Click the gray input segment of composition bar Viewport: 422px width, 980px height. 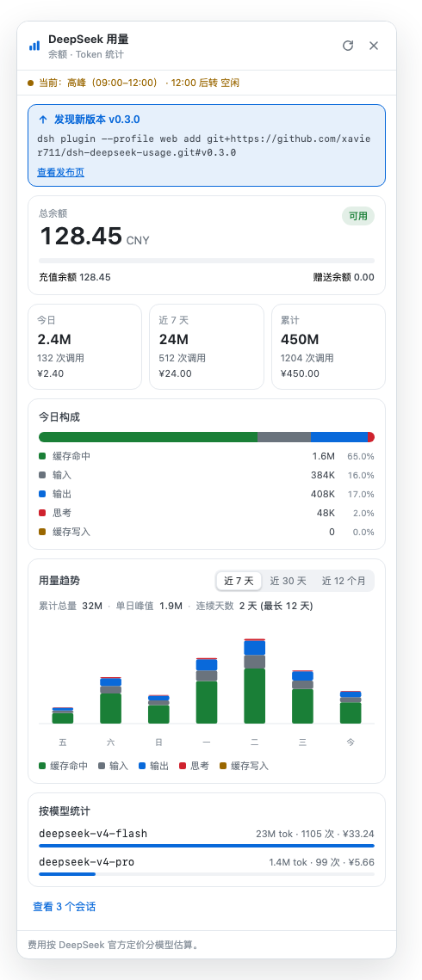[284, 437]
